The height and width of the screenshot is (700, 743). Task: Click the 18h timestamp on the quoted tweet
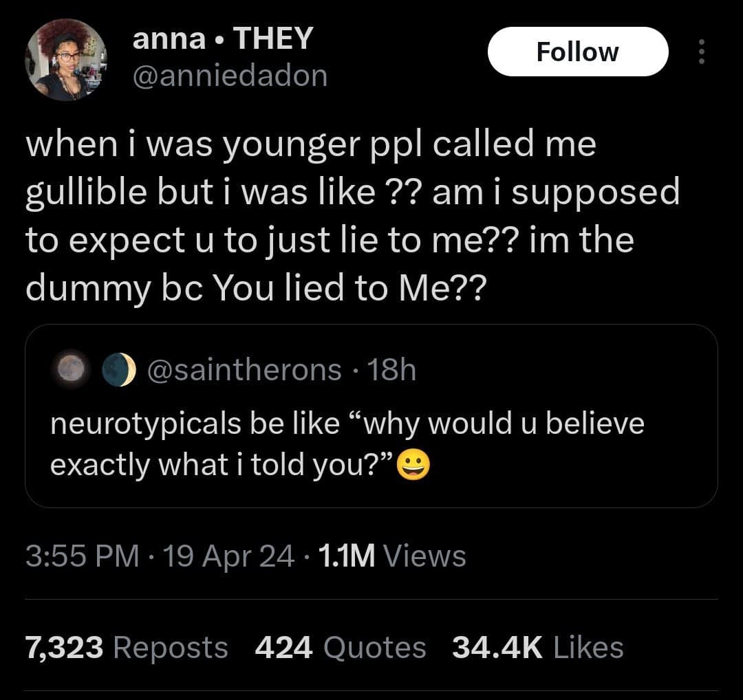[x=391, y=371]
